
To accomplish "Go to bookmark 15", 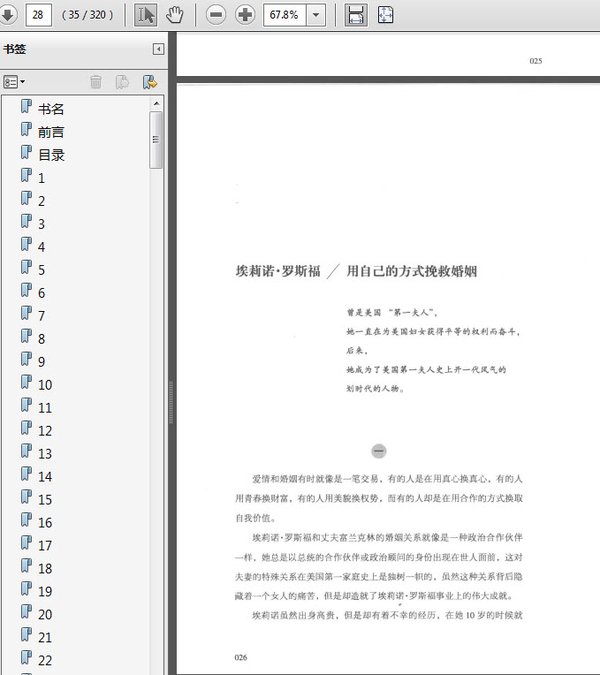I will pyautogui.click(x=45, y=499).
